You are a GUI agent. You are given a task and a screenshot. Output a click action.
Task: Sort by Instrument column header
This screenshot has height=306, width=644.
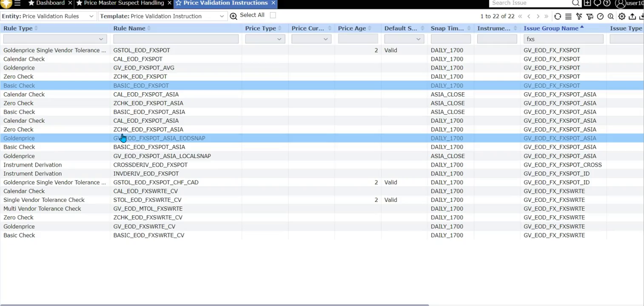tap(493, 28)
